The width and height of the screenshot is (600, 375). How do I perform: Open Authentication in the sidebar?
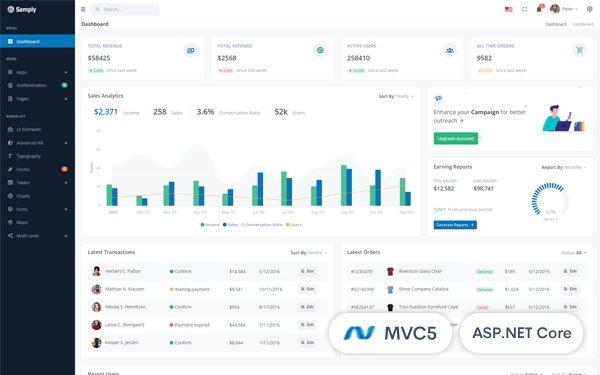38,85
